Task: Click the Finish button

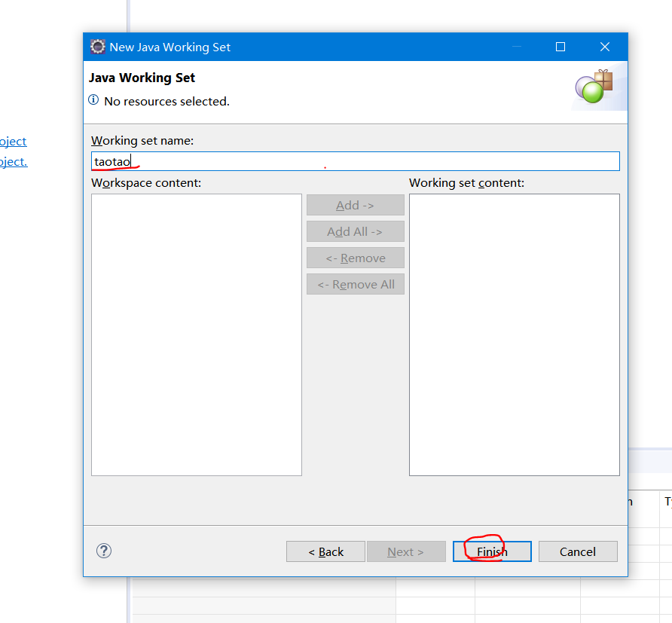Action: pos(492,551)
